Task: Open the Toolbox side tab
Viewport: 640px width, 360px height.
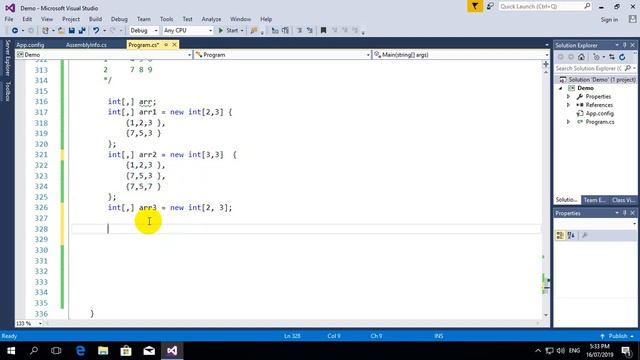Action: click(7, 91)
